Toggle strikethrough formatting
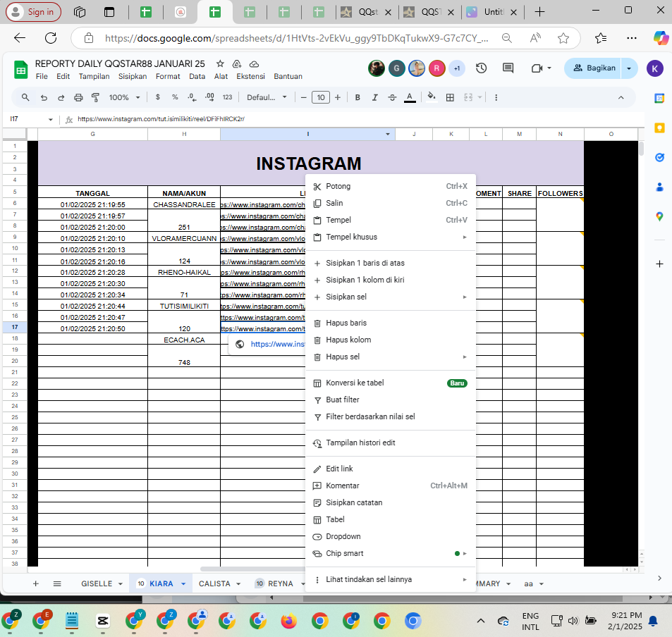 point(392,98)
